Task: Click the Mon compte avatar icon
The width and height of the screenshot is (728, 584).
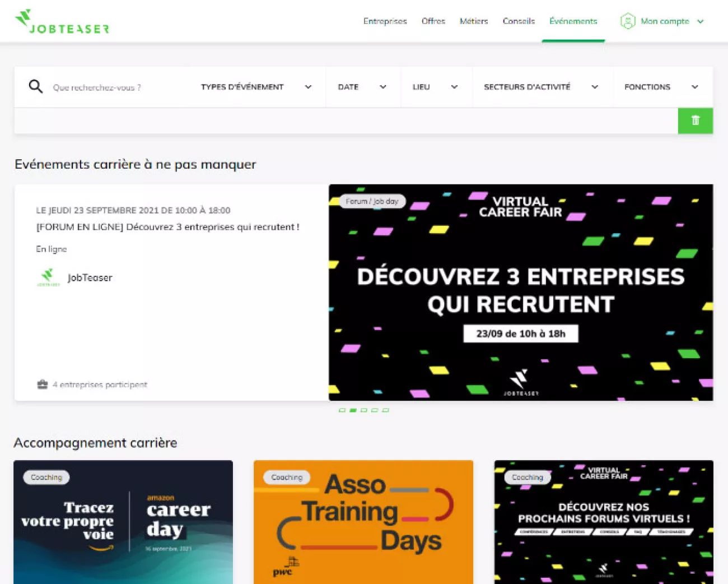Action: (628, 21)
